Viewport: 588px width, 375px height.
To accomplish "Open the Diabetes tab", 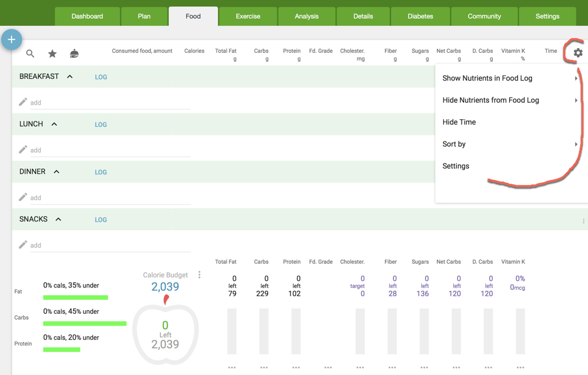I will pyautogui.click(x=420, y=16).
